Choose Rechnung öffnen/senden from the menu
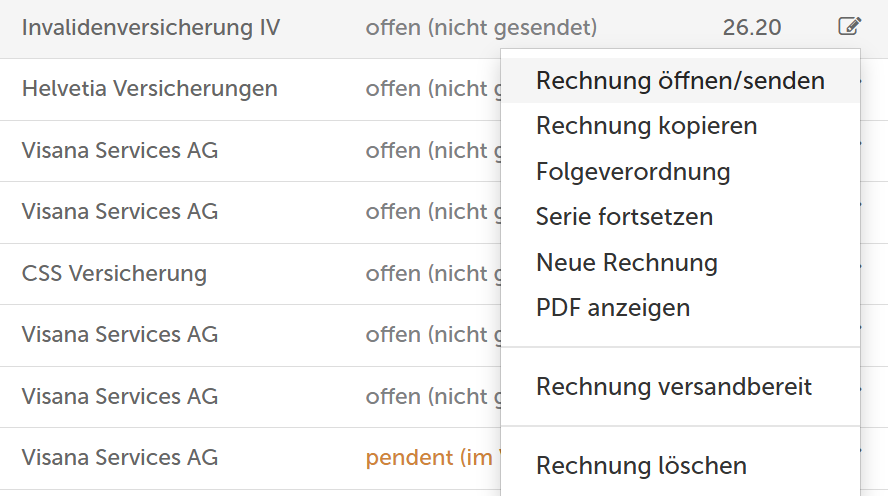The width and height of the screenshot is (888, 496). point(680,80)
